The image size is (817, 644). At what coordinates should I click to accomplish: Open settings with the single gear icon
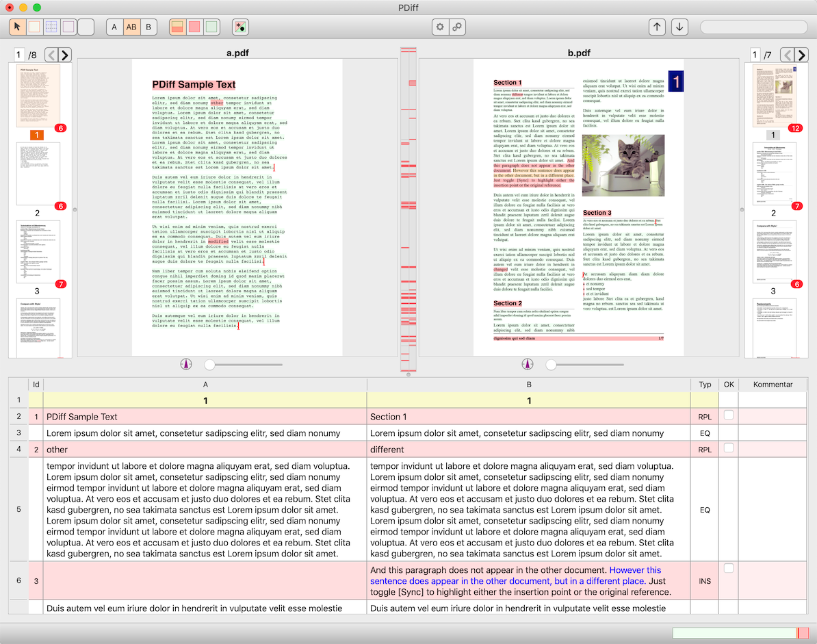click(x=440, y=27)
